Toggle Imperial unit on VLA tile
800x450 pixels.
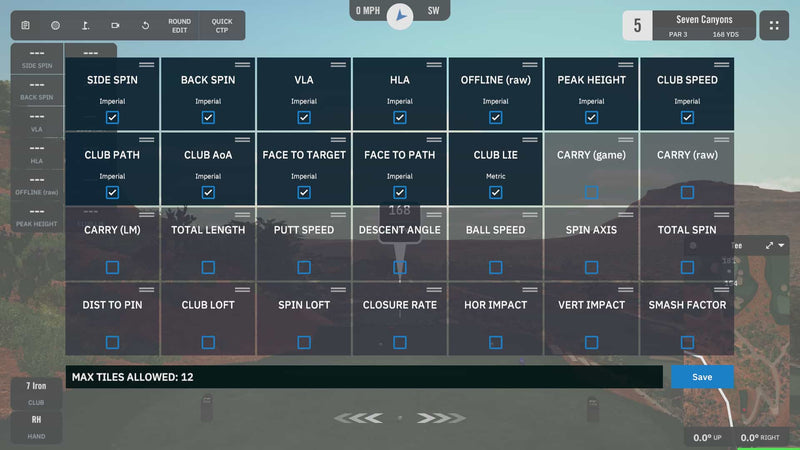pyautogui.click(x=304, y=102)
